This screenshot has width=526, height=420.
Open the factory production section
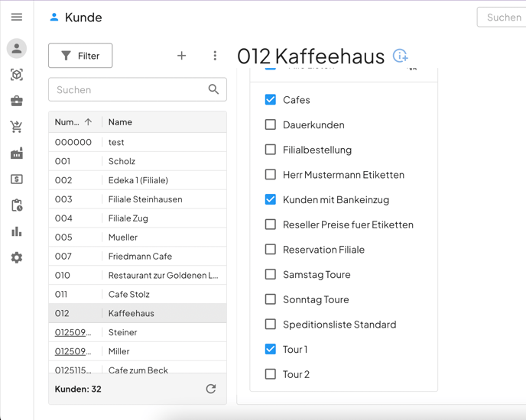[17, 153]
